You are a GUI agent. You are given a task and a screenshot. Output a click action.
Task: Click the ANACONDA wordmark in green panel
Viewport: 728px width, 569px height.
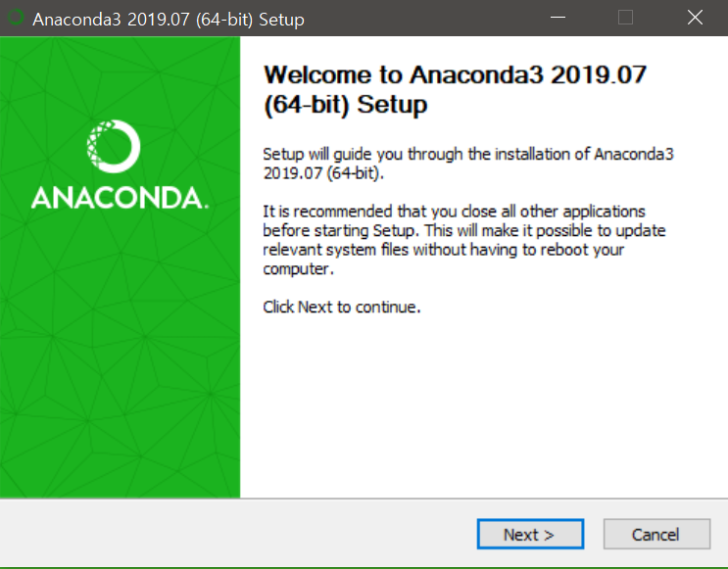(x=119, y=198)
